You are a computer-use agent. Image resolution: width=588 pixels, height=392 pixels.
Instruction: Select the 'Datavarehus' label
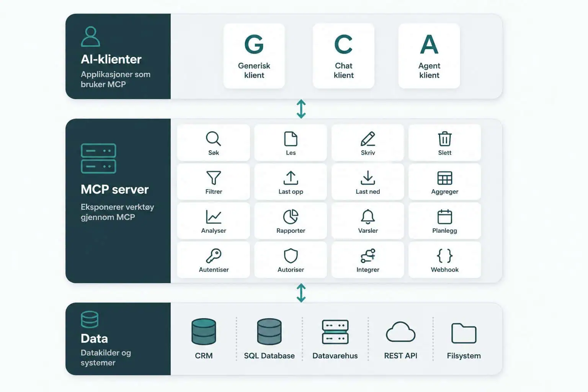pyautogui.click(x=335, y=356)
